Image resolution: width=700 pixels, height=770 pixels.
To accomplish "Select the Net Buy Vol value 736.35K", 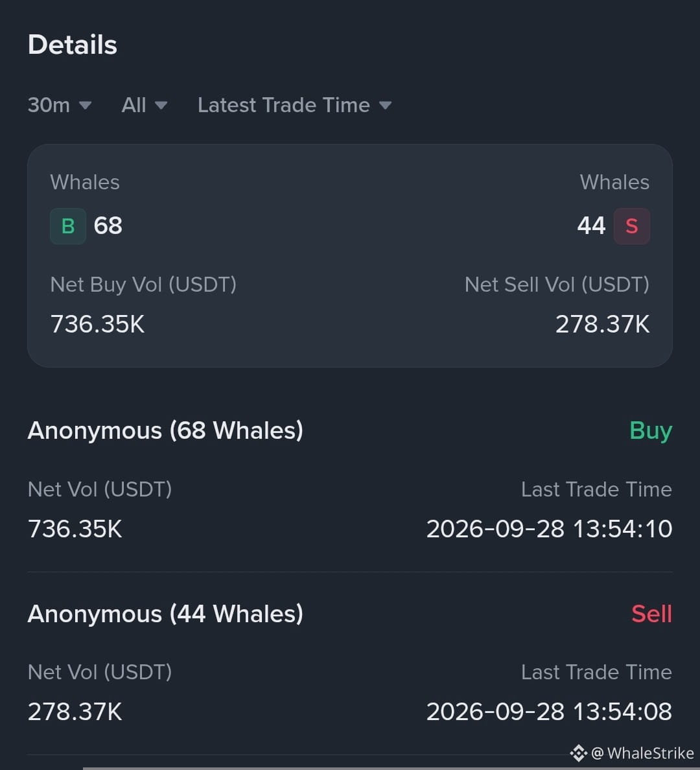I will pos(98,324).
